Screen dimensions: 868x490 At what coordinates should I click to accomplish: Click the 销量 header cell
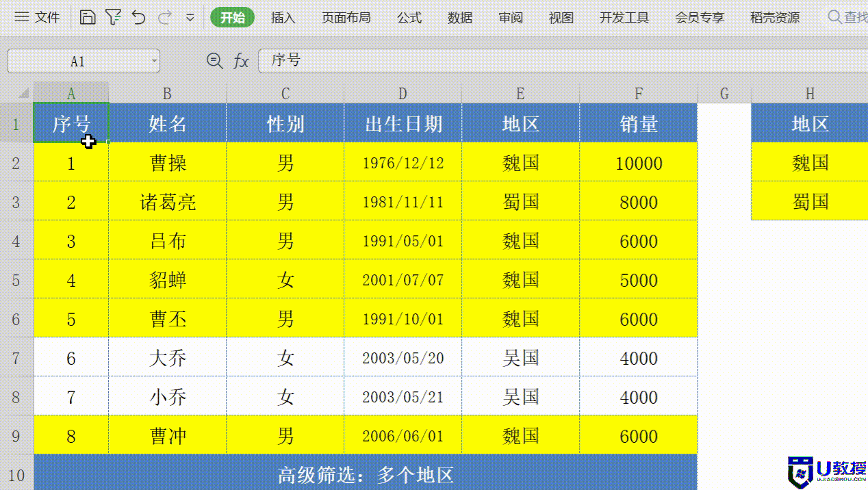(x=639, y=123)
